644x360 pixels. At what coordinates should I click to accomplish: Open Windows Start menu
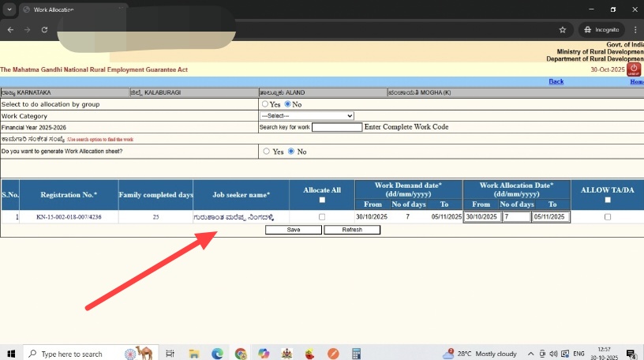click(x=11, y=354)
